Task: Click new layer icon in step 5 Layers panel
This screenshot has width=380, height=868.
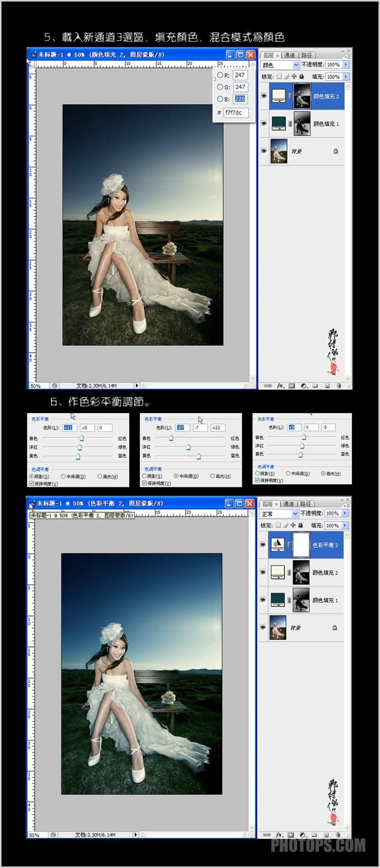Action: [327, 386]
